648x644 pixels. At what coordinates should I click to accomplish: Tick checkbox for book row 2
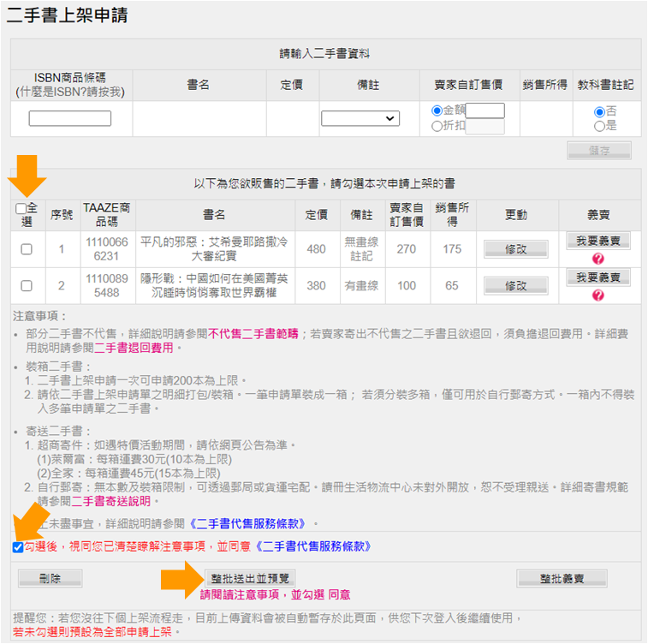click(x=27, y=285)
